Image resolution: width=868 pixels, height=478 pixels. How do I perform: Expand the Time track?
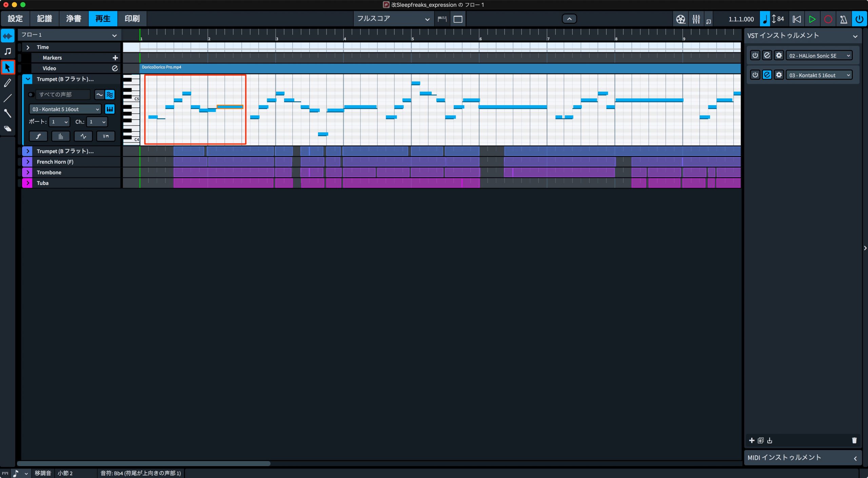pos(28,47)
